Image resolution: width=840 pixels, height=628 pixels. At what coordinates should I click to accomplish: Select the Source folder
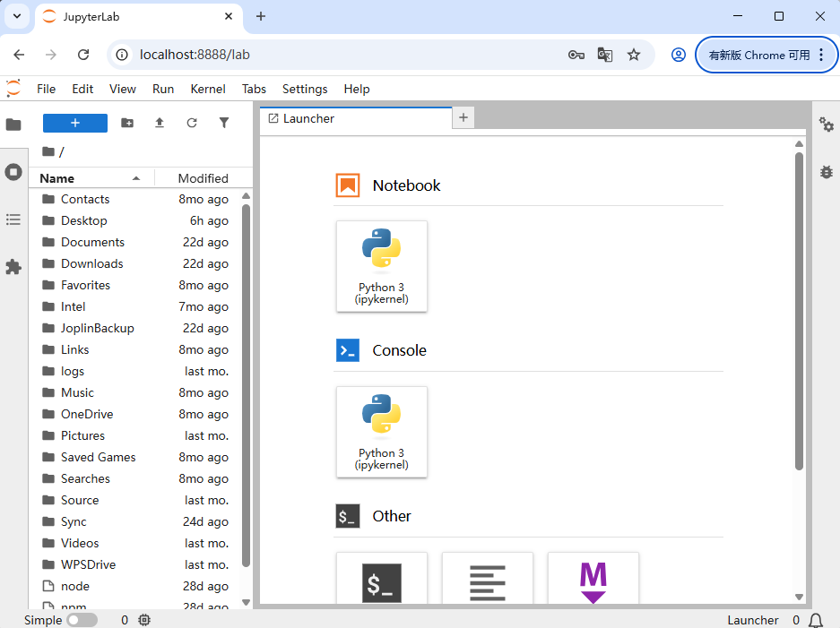click(x=135, y=500)
